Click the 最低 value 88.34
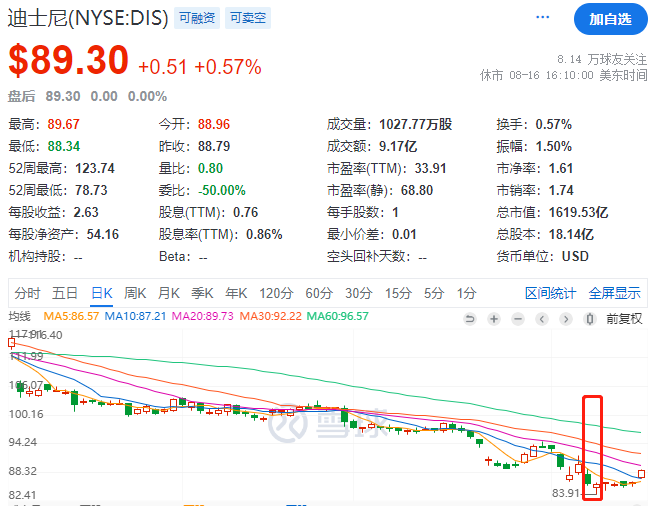 click(64, 146)
